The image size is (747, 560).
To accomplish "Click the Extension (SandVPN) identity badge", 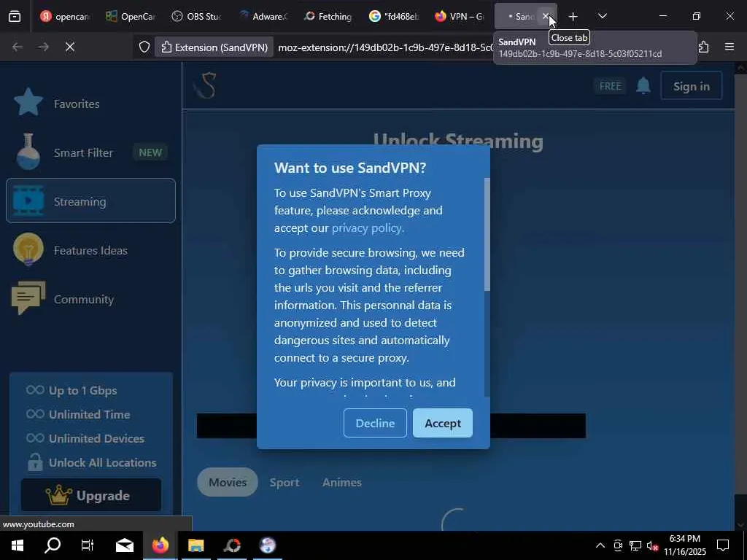I will tap(214, 47).
